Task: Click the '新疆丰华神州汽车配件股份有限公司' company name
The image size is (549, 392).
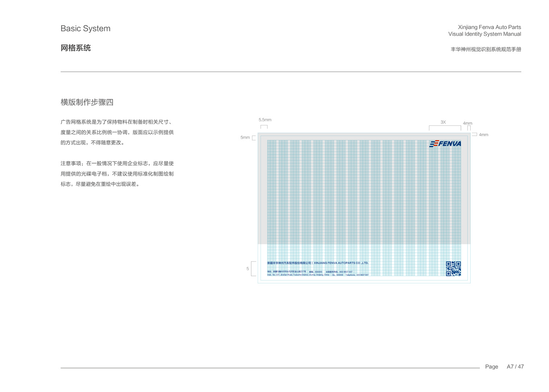Action: point(289,263)
